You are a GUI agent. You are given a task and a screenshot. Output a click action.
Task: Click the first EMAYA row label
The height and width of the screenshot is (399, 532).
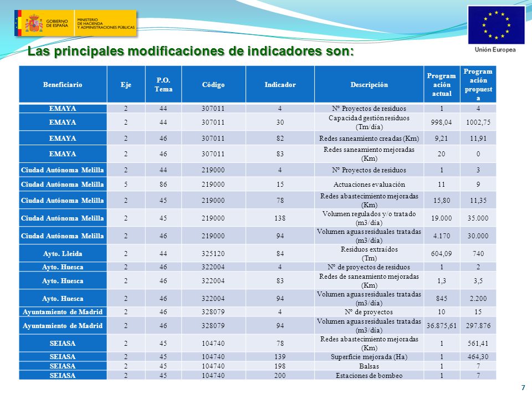click(63, 109)
